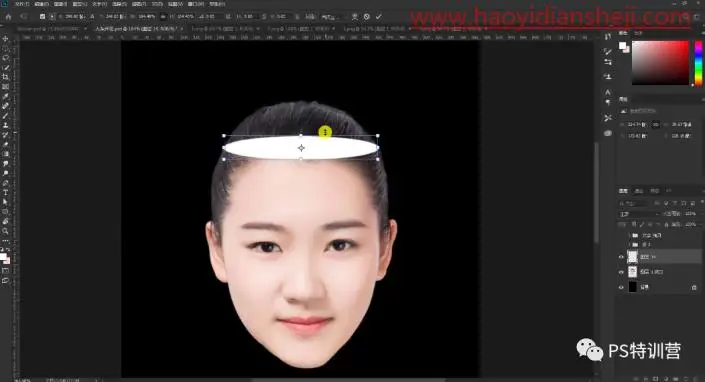The height and width of the screenshot is (382, 705).
Task: Click the top-right transform handle on ellipse
Action: 378,135
